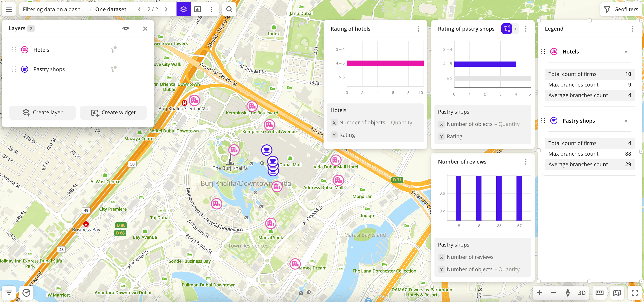Viewport: 644px width, 302px height.
Task: Open the One dataset breadcrumb item
Action: coord(110,9)
